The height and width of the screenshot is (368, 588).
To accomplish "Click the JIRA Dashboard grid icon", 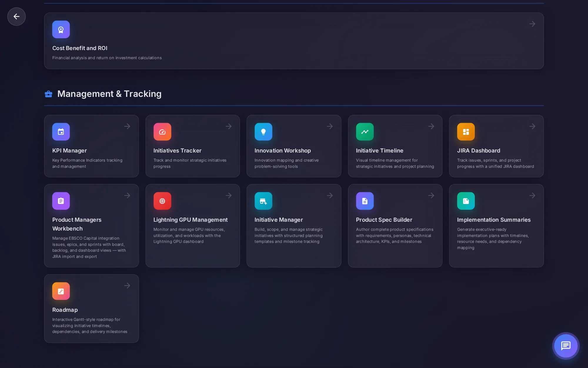I will coord(466,132).
